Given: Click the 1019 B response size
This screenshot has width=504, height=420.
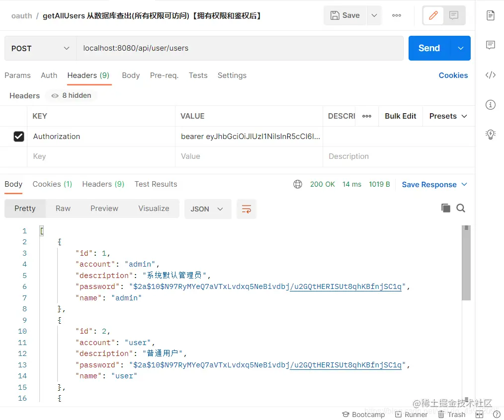Looking at the screenshot, I should [379, 184].
